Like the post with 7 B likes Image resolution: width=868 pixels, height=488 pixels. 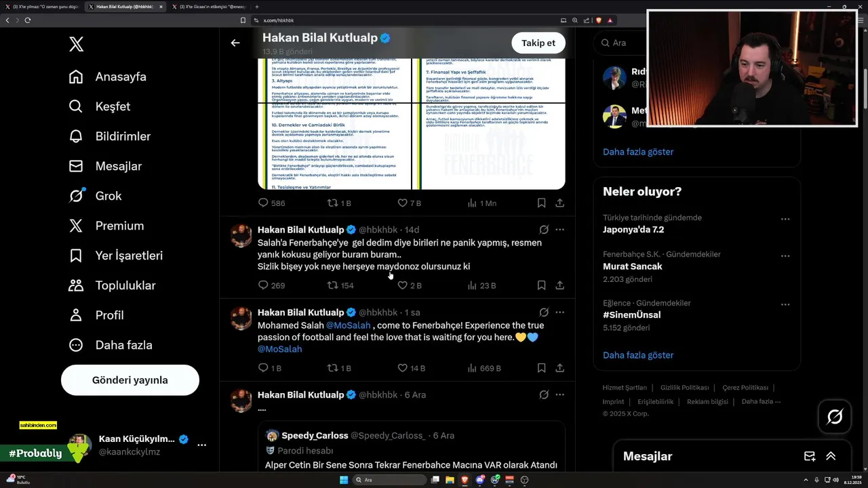[x=402, y=203]
